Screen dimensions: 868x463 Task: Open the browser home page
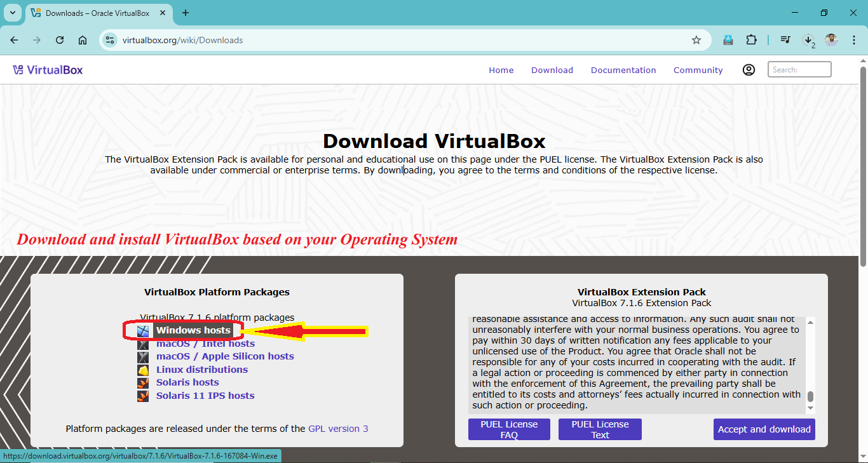83,40
